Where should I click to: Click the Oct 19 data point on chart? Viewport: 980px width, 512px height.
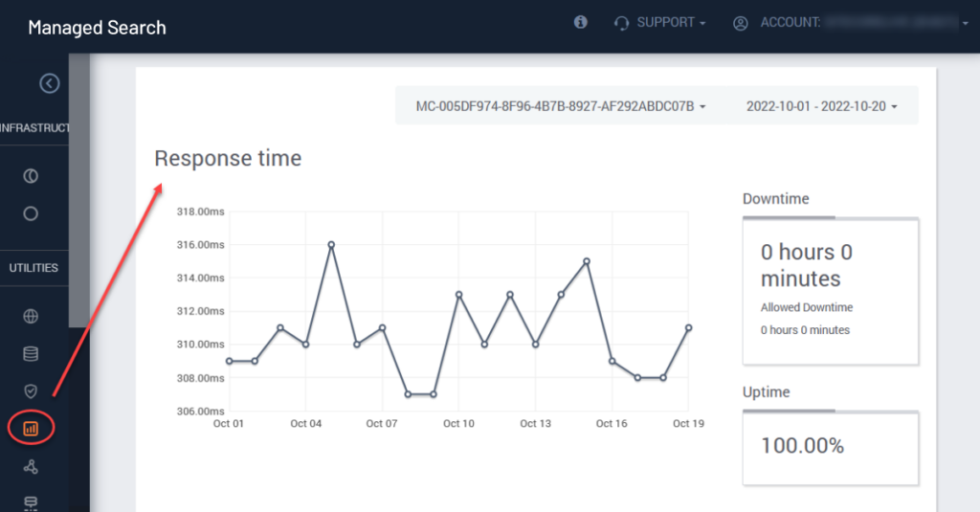[x=688, y=327]
